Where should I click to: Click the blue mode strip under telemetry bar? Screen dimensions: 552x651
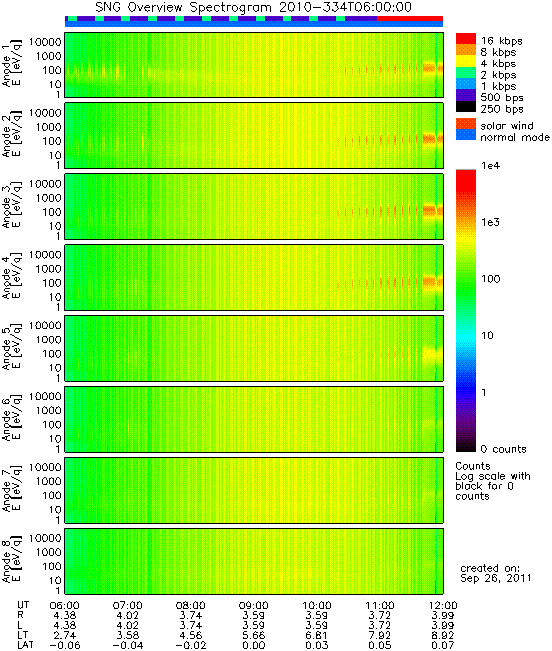pos(254,24)
